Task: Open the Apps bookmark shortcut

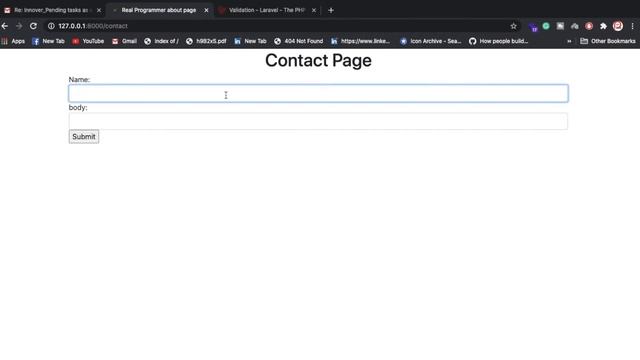Action: tap(13, 41)
